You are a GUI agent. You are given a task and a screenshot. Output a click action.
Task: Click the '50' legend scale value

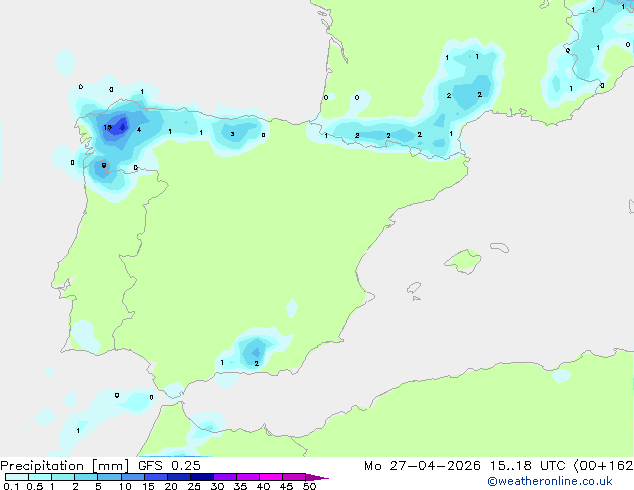pos(310,486)
